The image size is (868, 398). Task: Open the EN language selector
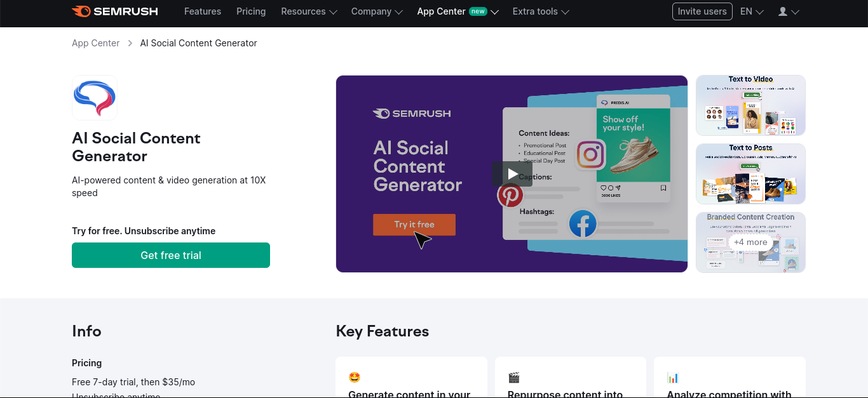(x=752, y=11)
